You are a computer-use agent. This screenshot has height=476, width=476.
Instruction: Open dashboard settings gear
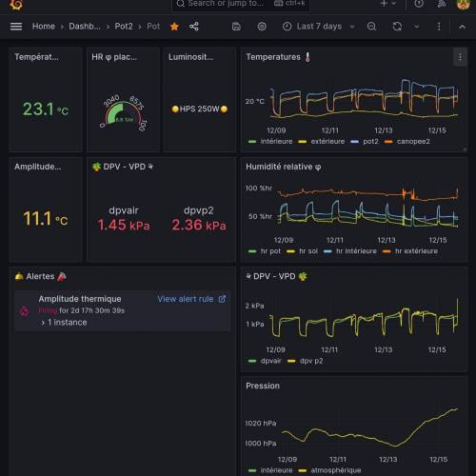pos(262,27)
